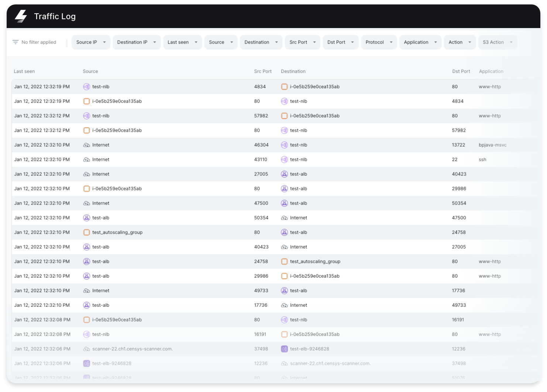Viewport: 547px width, 392px height.
Task: Open the Source filter dropdown
Action: click(221, 42)
